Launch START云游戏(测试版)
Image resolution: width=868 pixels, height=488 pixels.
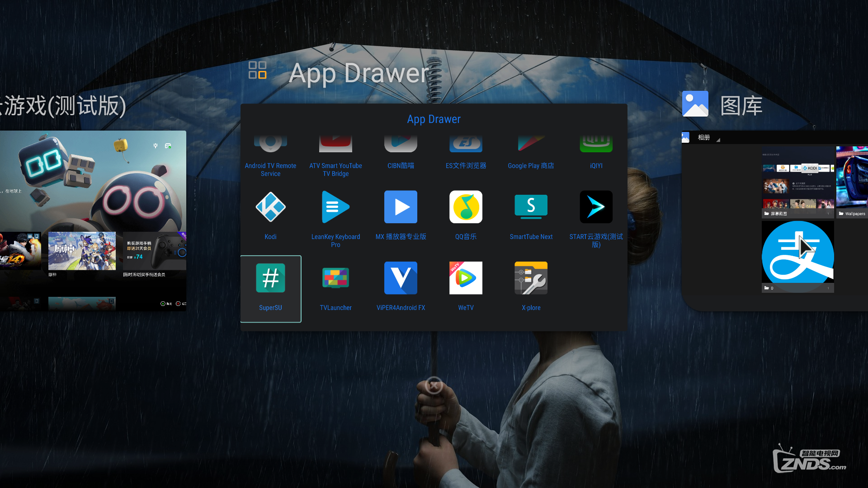[596, 207]
